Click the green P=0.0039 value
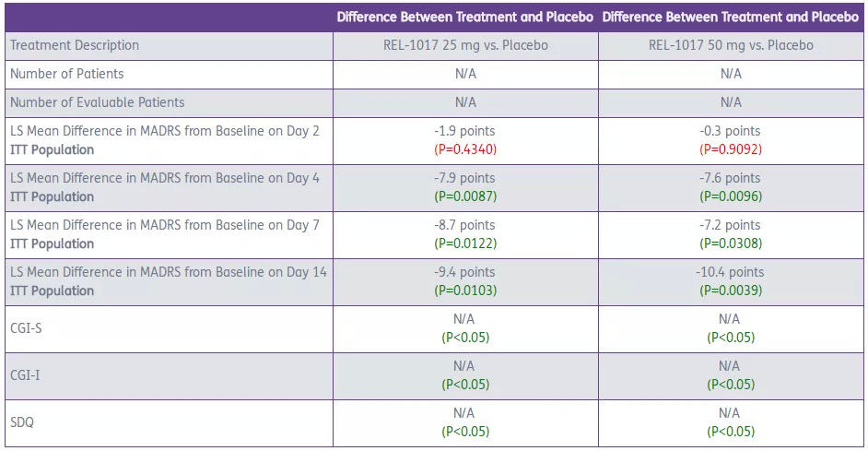Image resolution: width=868 pixels, height=451 pixels. [x=731, y=291]
